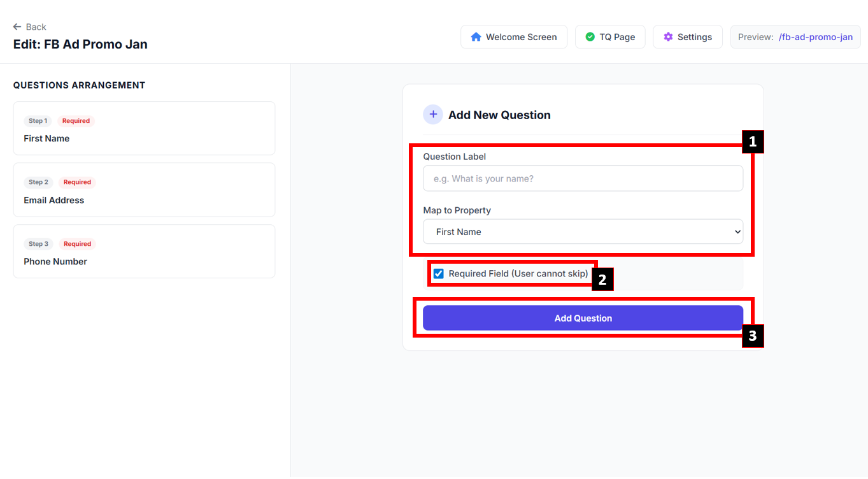Open the /fb-ad-promo-jan preview link
The width and height of the screenshot is (868, 479).
point(815,37)
